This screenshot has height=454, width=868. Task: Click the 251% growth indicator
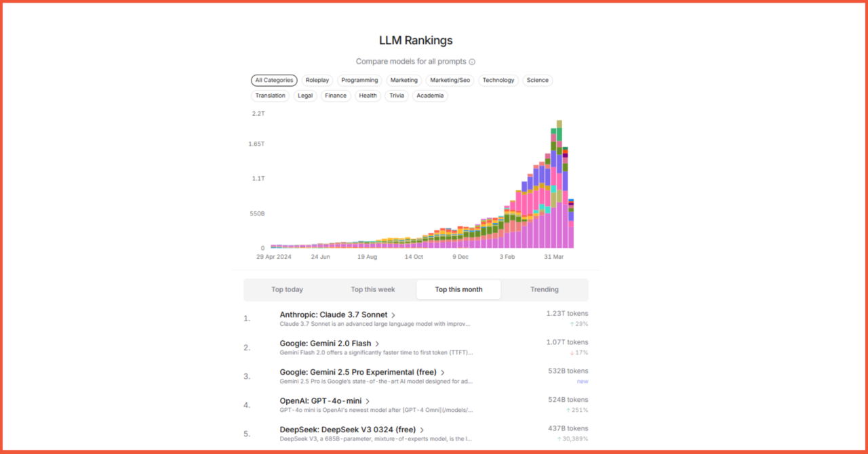pyautogui.click(x=577, y=410)
